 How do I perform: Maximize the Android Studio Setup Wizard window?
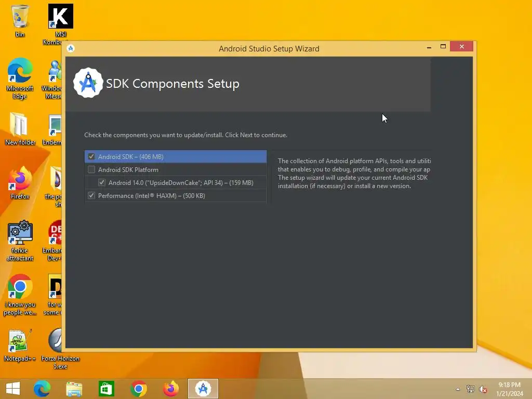(x=443, y=46)
